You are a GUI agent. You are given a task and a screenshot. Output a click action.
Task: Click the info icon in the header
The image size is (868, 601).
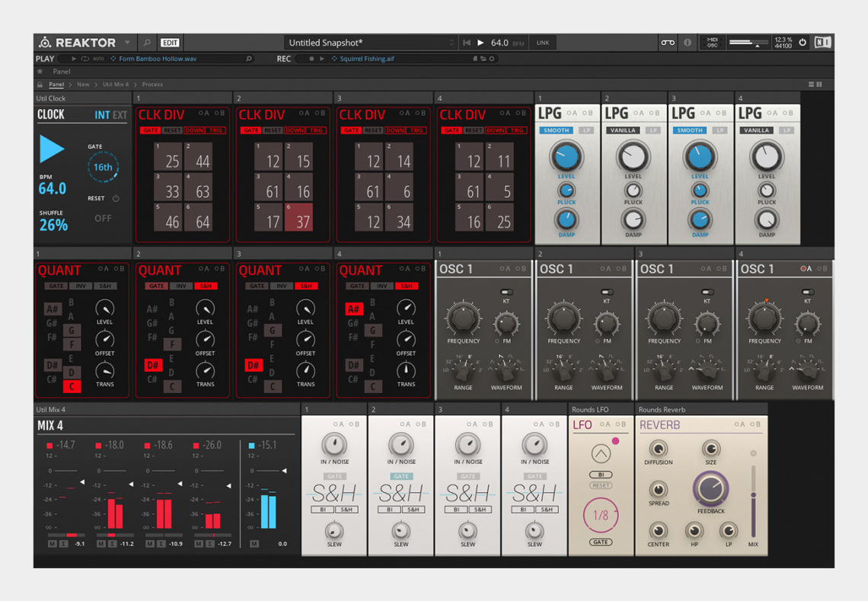point(688,43)
